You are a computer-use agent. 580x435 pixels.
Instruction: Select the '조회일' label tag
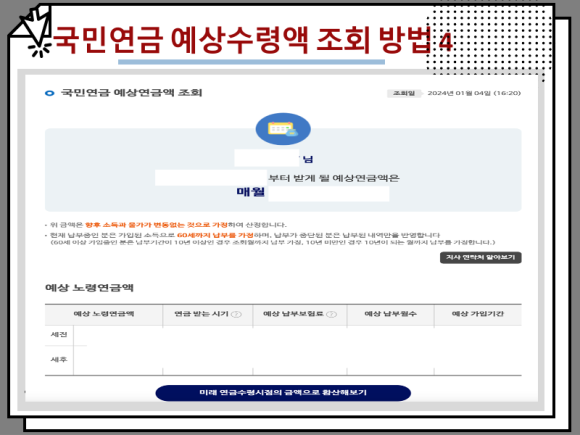[404, 93]
